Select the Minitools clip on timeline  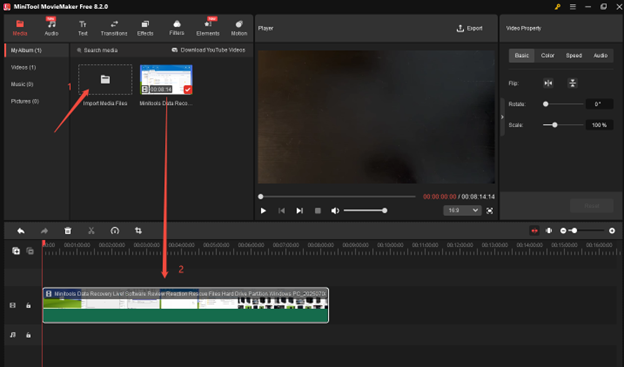(x=185, y=305)
